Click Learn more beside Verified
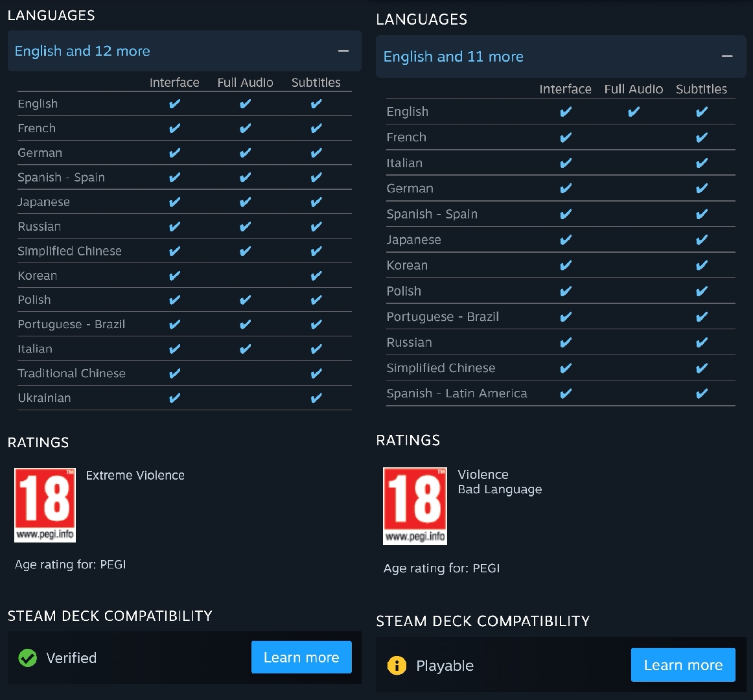This screenshot has height=700, width=753. coord(301,657)
